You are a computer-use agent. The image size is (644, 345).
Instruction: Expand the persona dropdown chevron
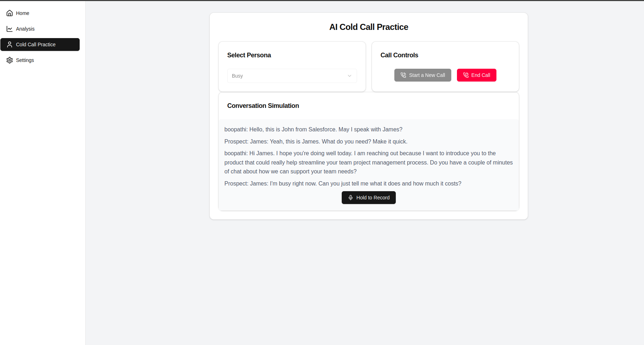[350, 76]
